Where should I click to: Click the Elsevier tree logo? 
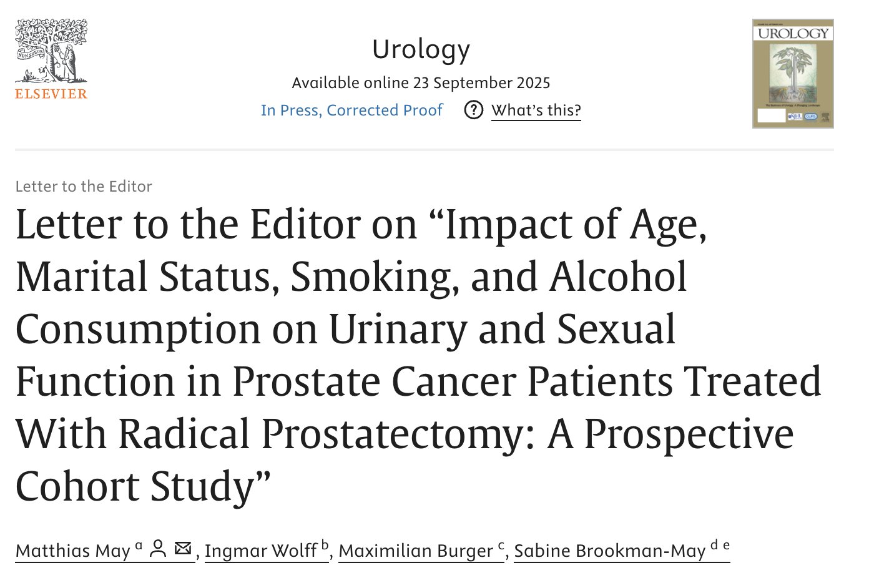click(x=51, y=51)
